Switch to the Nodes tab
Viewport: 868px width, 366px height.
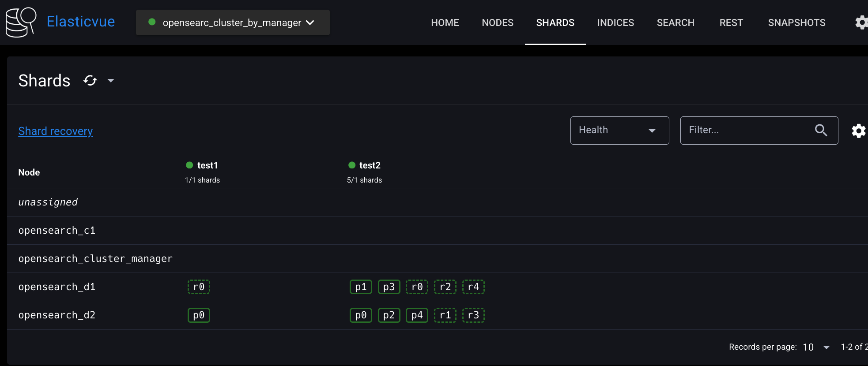[498, 22]
